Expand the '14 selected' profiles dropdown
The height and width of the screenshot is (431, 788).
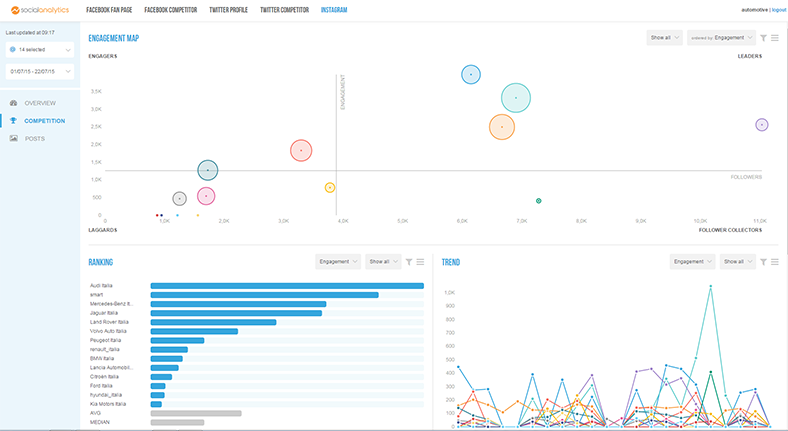click(x=39, y=49)
